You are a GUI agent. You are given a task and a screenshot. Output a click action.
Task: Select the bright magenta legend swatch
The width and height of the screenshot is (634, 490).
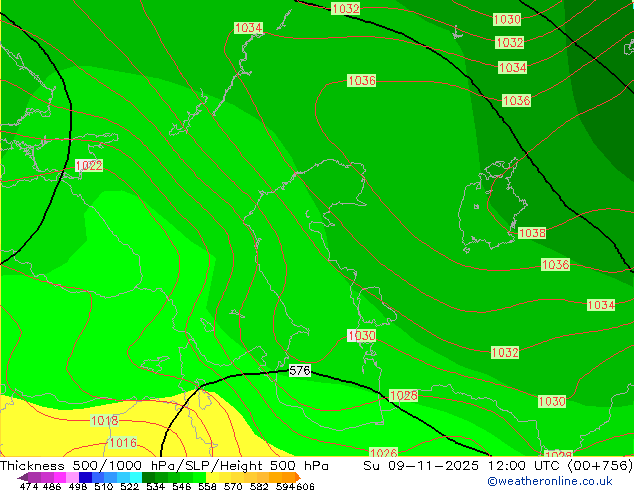[x=60, y=477]
